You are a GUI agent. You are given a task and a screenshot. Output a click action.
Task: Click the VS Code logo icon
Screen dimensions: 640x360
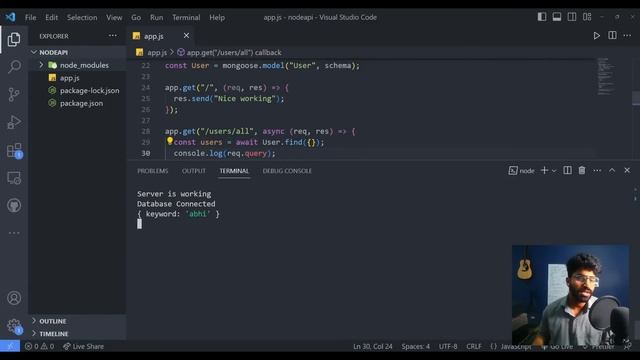(x=10, y=17)
